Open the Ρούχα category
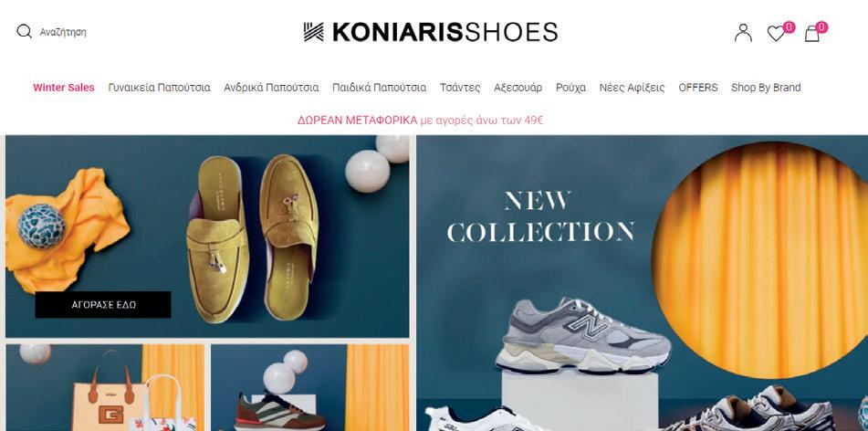The width and height of the screenshot is (868, 431). coord(570,88)
